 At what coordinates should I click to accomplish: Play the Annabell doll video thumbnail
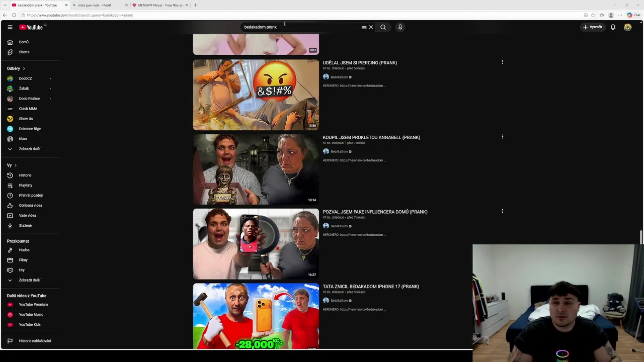point(256,169)
